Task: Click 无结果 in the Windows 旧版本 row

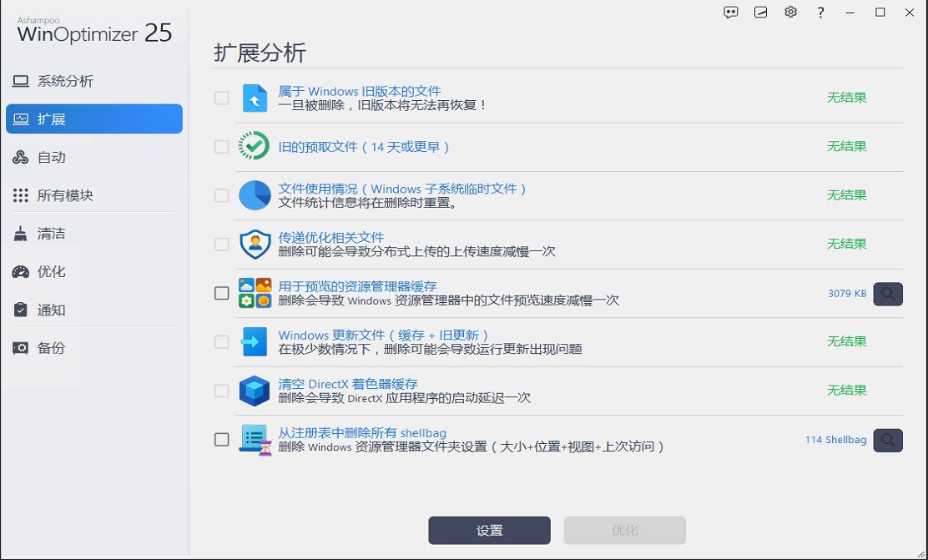Action: [847, 98]
